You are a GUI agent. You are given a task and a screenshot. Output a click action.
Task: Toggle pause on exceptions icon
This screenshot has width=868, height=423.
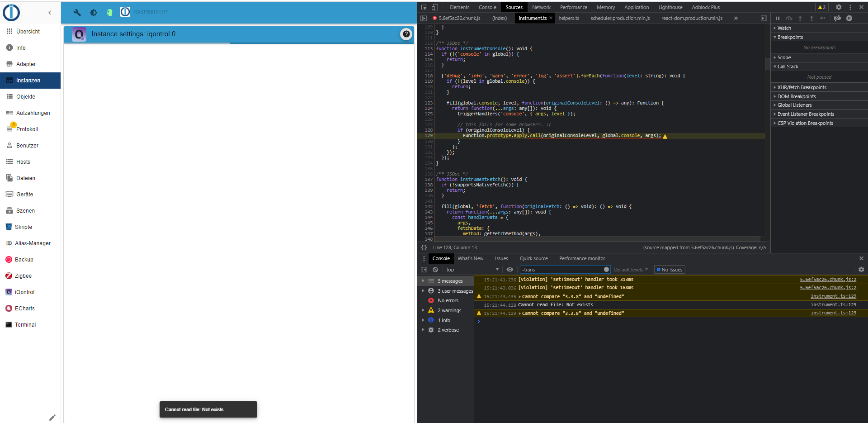coord(849,18)
